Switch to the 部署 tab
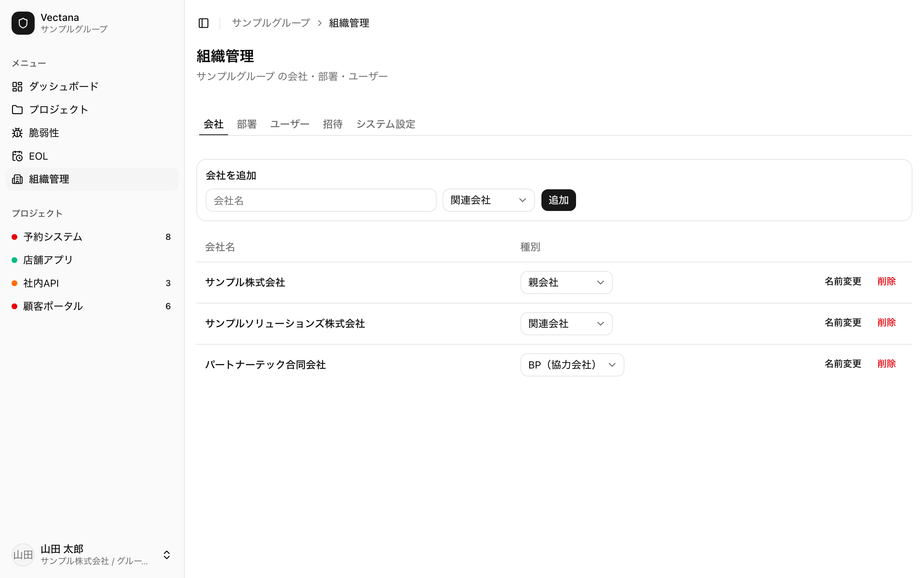This screenshot has width=924, height=578. coord(247,124)
